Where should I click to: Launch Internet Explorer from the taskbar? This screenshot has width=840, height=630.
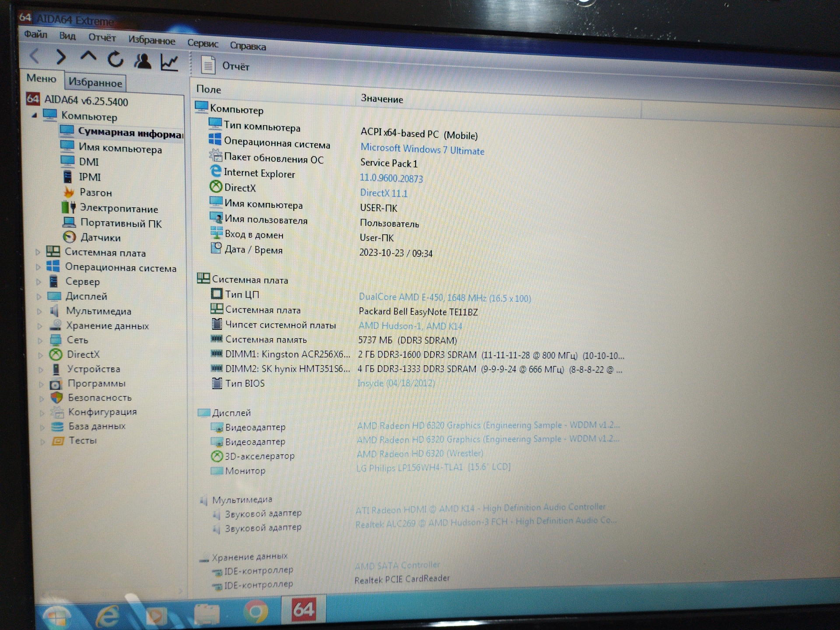[108, 617]
